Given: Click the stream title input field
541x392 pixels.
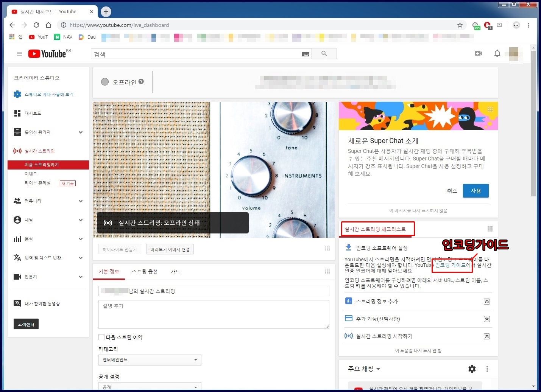Looking at the screenshot, I should tap(214, 291).
